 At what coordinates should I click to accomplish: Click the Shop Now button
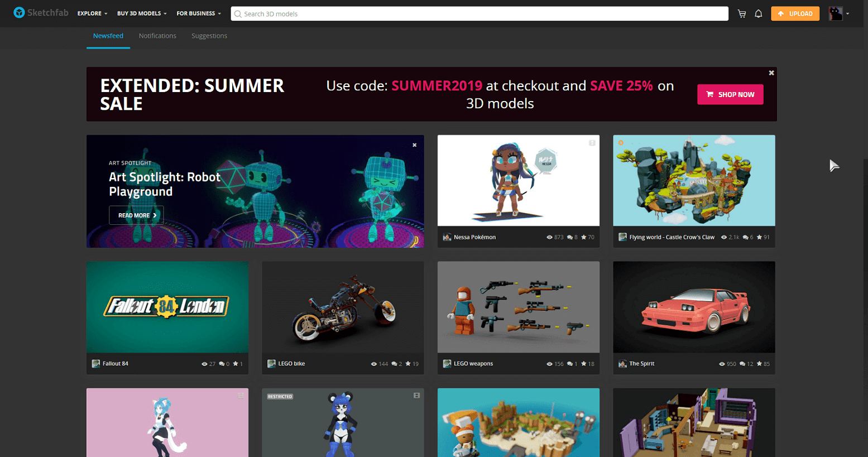click(x=730, y=94)
